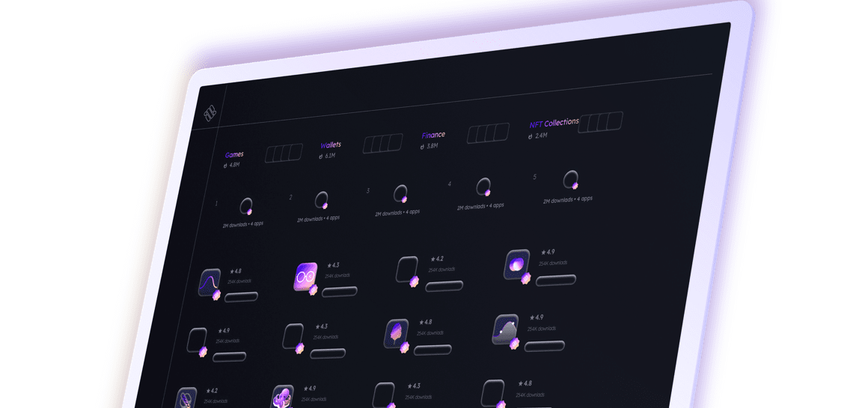This screenshot has height=408, width=868.
Task: Open the empty app tile rated 4.8
Action: point(492,393)
